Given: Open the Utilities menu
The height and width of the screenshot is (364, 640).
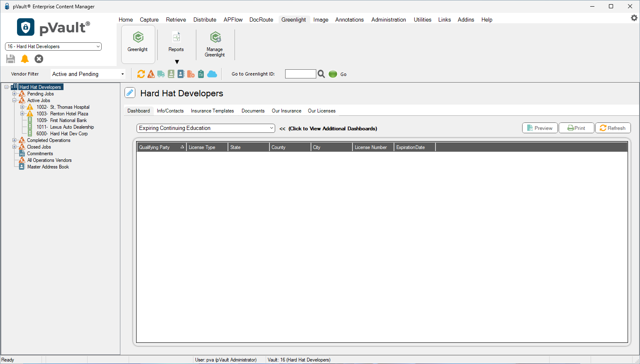Looking at the screenshot, I should pos(423,20).
